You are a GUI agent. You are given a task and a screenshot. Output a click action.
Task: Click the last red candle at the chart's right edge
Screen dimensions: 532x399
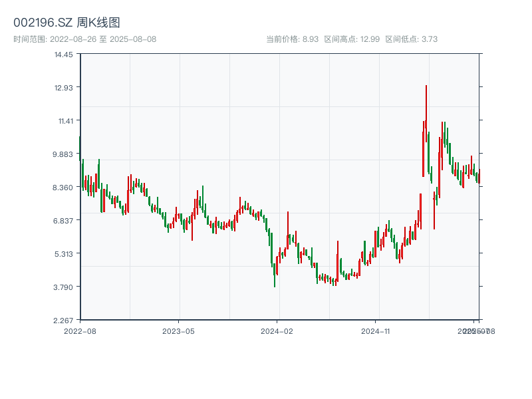click(x=479, y=176)
